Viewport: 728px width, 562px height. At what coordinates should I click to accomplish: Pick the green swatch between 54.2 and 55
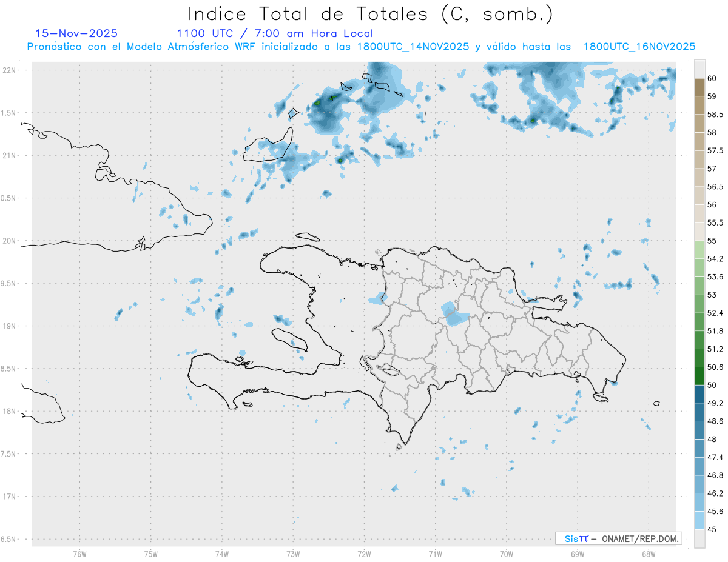(699, 250)
